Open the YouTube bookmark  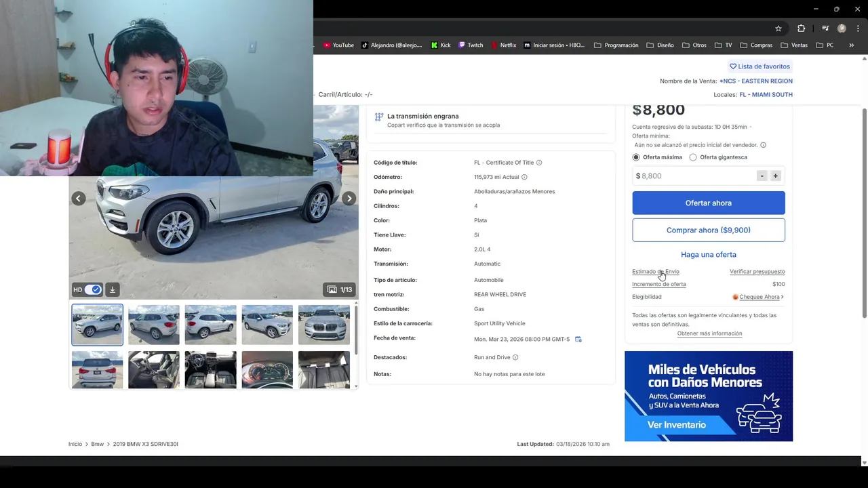pos(338,45)
